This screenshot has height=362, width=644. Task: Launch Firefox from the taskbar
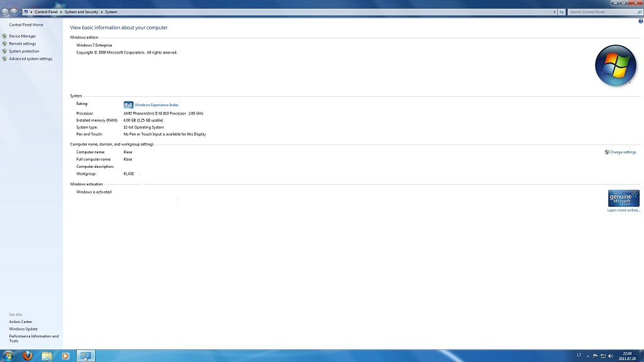(27, 356)
